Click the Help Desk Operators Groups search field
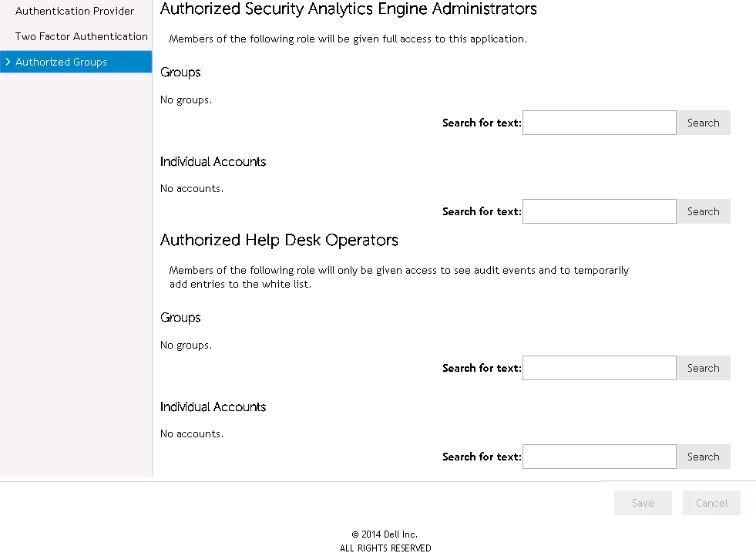The width and height of the screenshot is (756, 553). coord(599,368)
